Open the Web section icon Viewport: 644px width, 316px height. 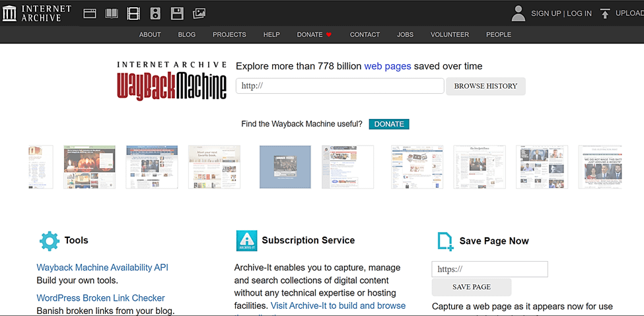(90, 14)
